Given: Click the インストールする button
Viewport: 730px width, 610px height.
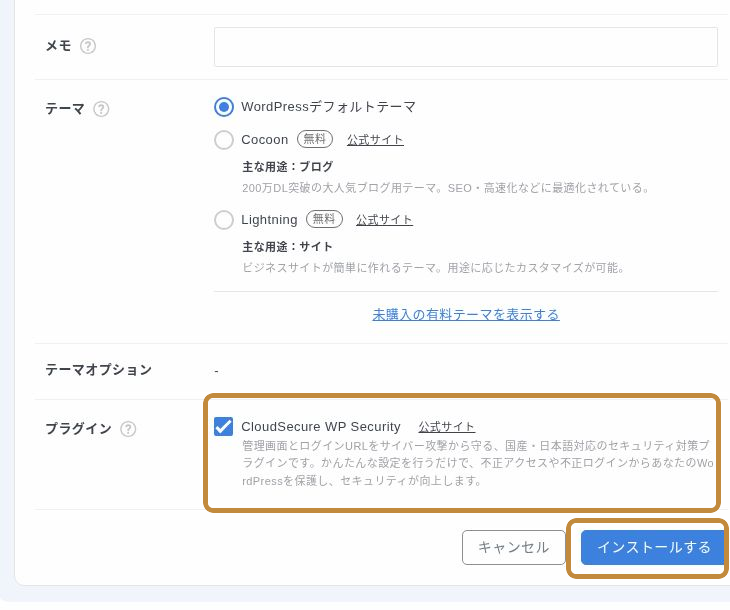Looking at the screenshot, I should tap(654, 548).
